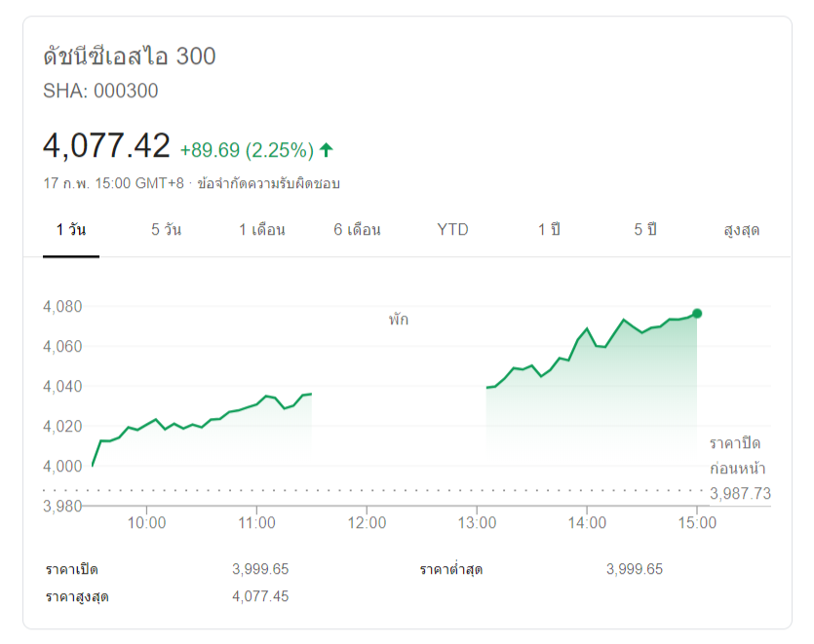Show the 6 เดือน chart tab
The image size is (814, 644).
pos(357,230)
